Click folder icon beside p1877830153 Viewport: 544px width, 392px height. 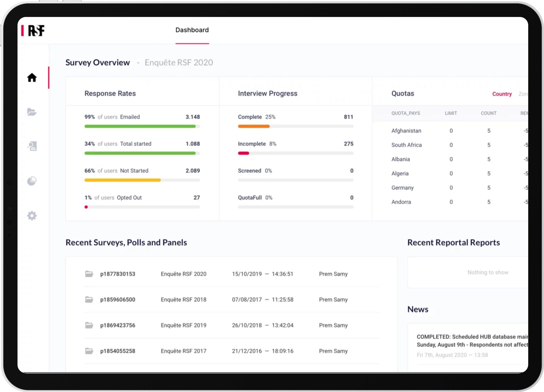coord(89,274)
